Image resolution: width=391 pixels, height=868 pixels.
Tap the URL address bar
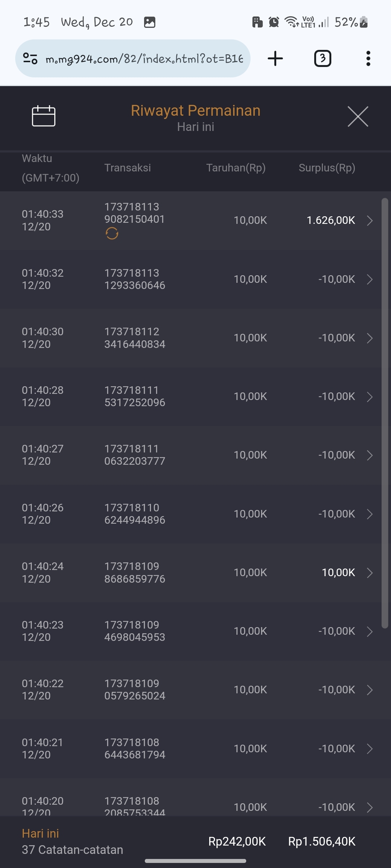pyautogui.click(x=144, y=59)
